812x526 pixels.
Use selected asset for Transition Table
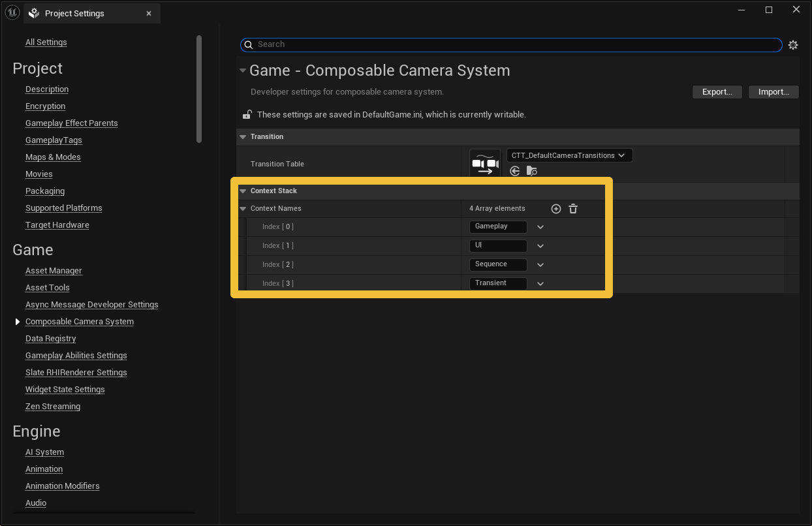pos(515,171)
